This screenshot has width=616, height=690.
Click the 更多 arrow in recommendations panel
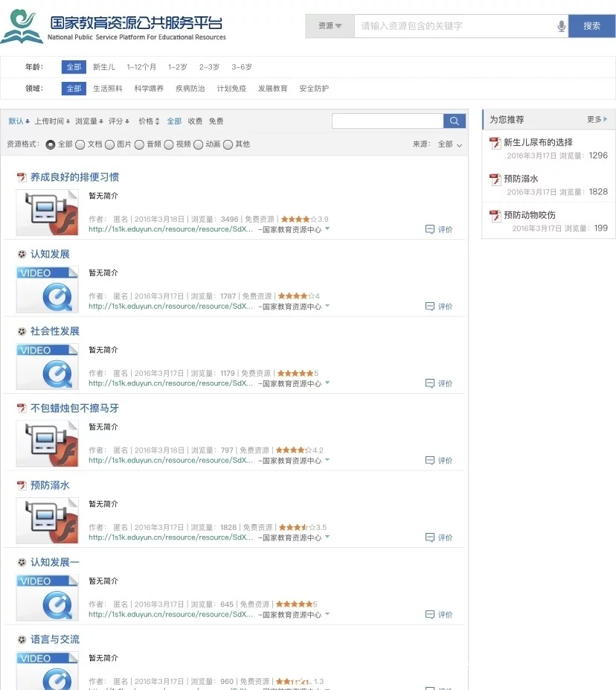605,119
